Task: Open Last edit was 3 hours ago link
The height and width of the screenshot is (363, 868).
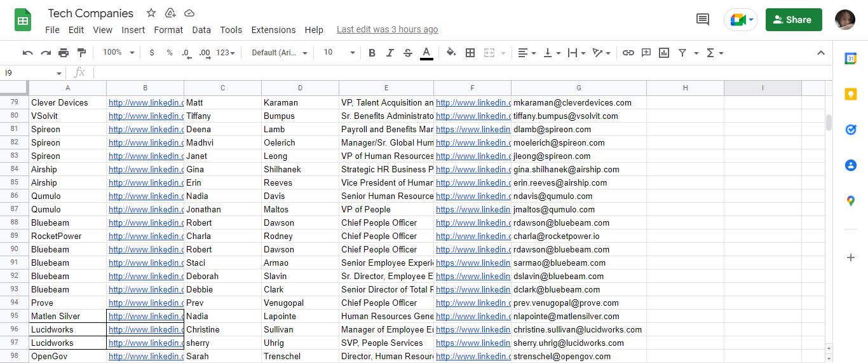Action: [387, 29]
